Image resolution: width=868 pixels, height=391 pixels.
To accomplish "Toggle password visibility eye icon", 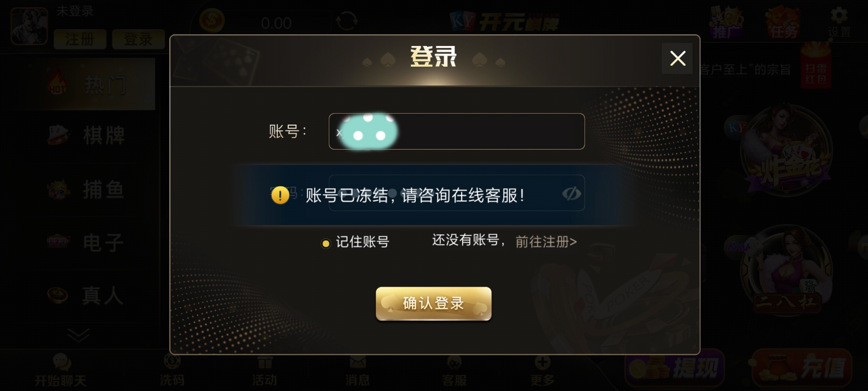I will tap(571, 194).
